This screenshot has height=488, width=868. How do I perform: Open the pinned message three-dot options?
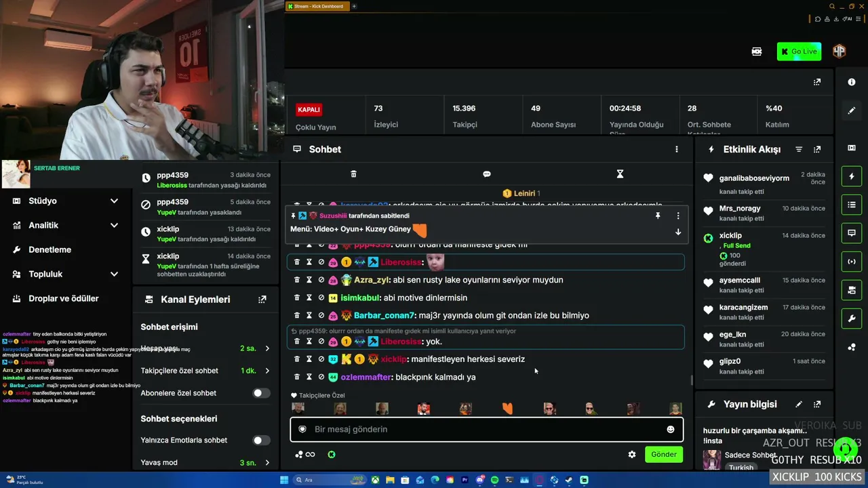(x=678, y=216)
